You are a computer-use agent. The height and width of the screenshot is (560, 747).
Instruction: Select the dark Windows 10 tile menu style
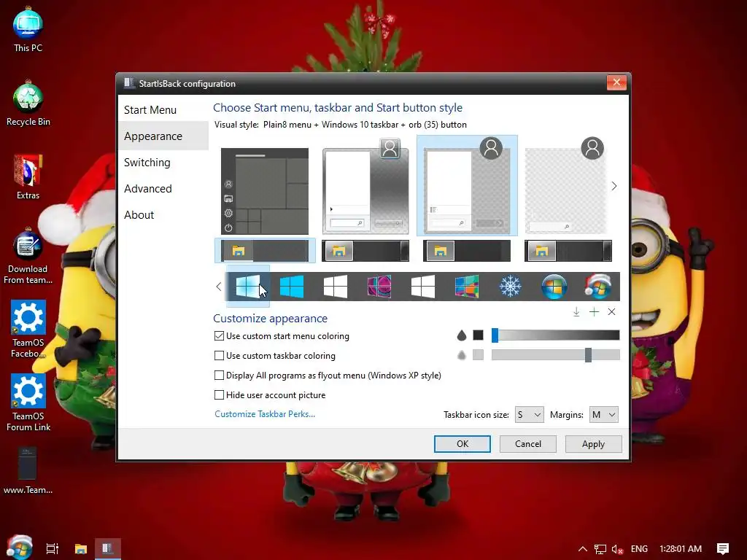pyautogui.click(x=264, y=191)
